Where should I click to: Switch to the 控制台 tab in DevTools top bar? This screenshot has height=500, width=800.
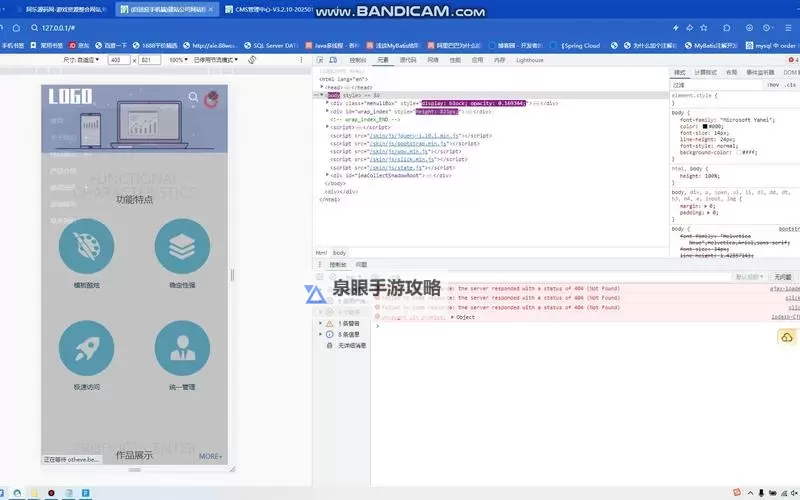pos(358,60)
